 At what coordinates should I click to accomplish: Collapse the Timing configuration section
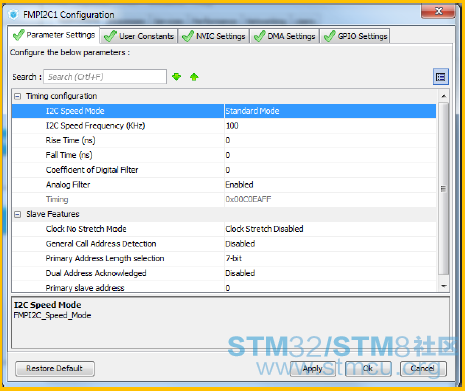[17, 96]
